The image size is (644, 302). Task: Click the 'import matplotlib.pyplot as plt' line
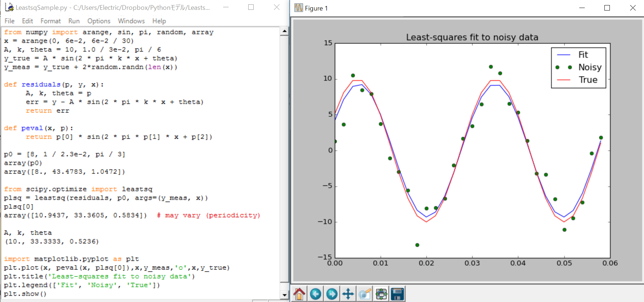tap(71, 259)
